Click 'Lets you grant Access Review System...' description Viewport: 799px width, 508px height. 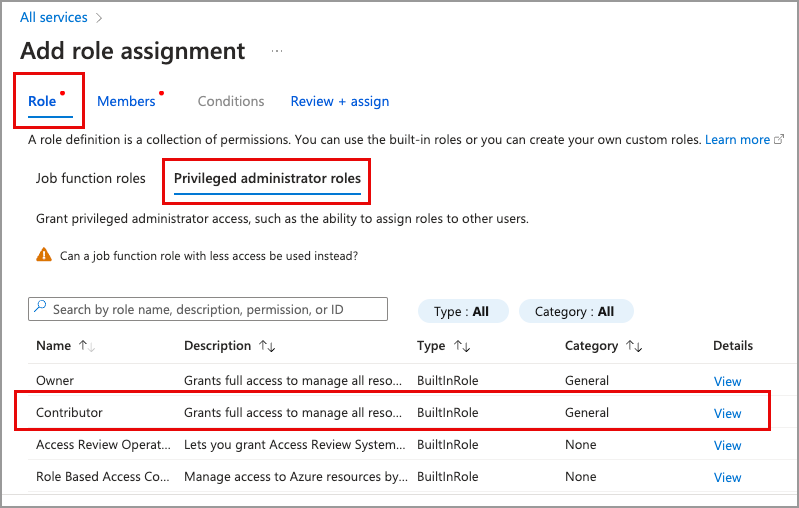(295, 445)
